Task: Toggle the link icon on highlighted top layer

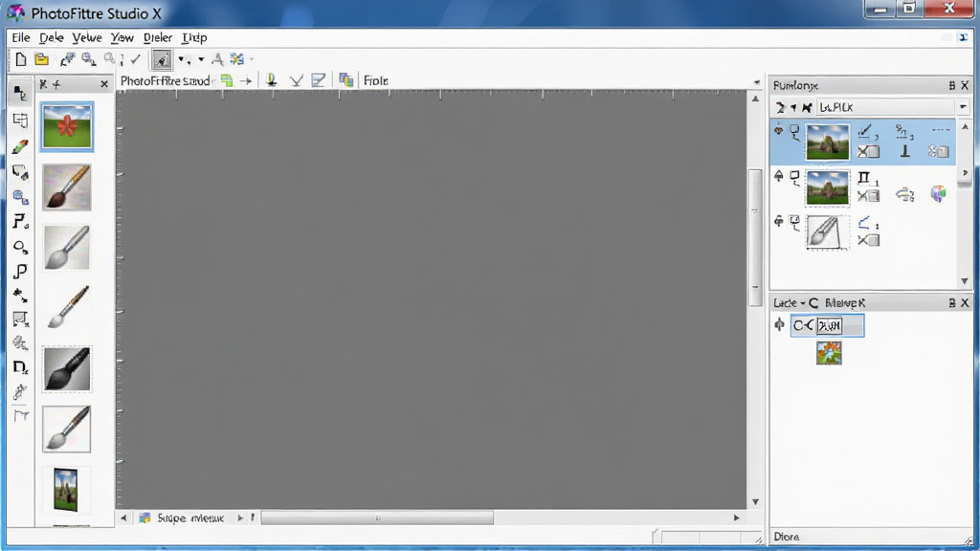Action: click(794, 132)
